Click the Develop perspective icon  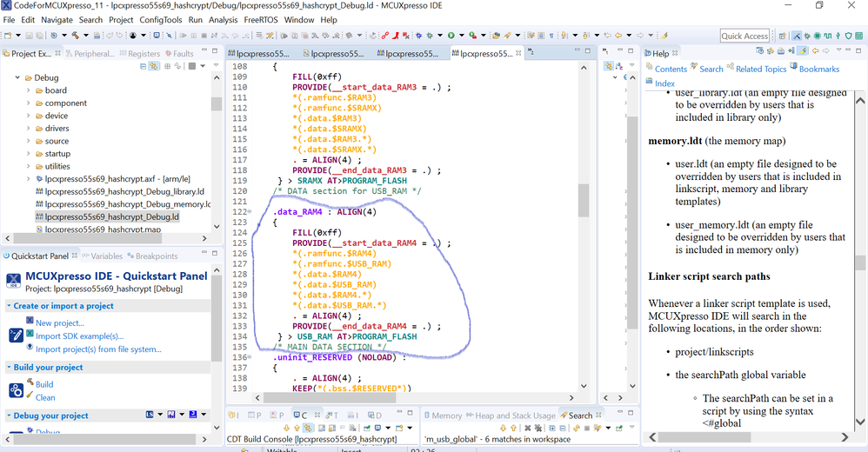coord(797,36)
